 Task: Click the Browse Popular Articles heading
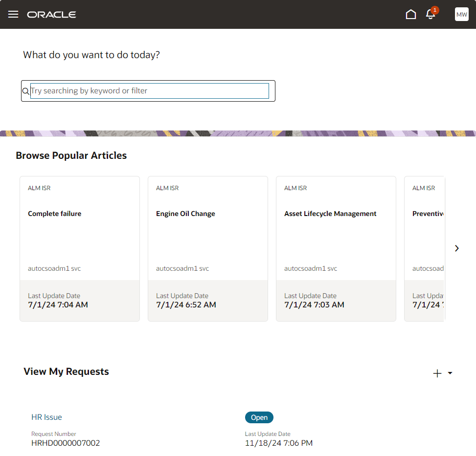(x=71, y=155)
